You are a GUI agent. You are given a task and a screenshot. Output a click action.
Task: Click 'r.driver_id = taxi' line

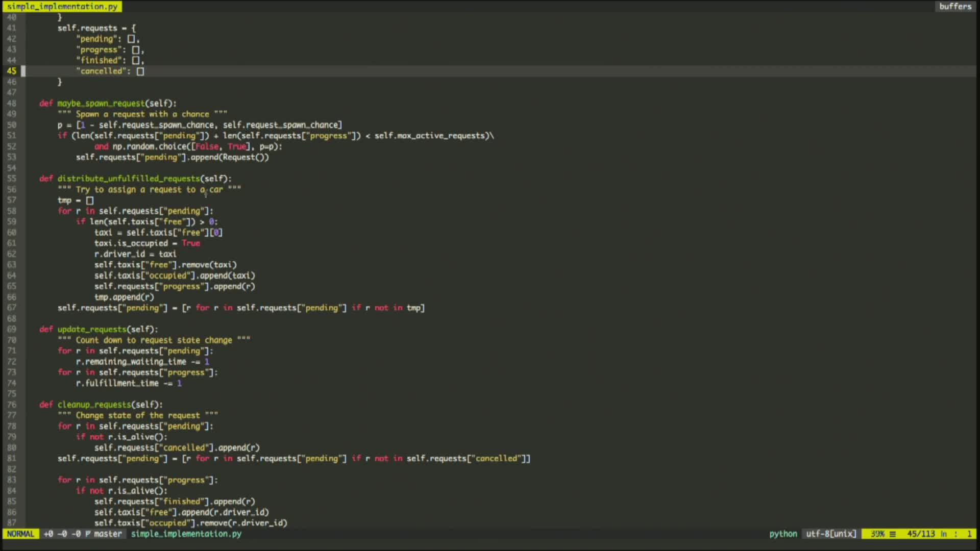(x=135, y=254)
